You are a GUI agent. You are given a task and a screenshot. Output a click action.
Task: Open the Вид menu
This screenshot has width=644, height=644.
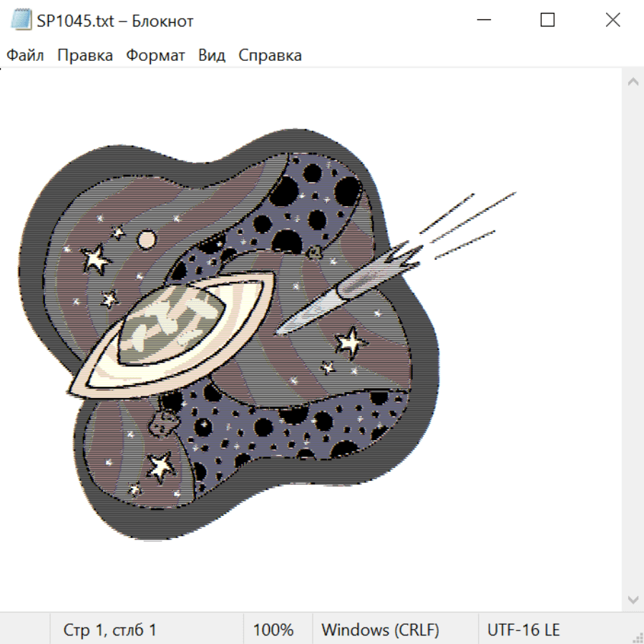[x=212, y=56]
